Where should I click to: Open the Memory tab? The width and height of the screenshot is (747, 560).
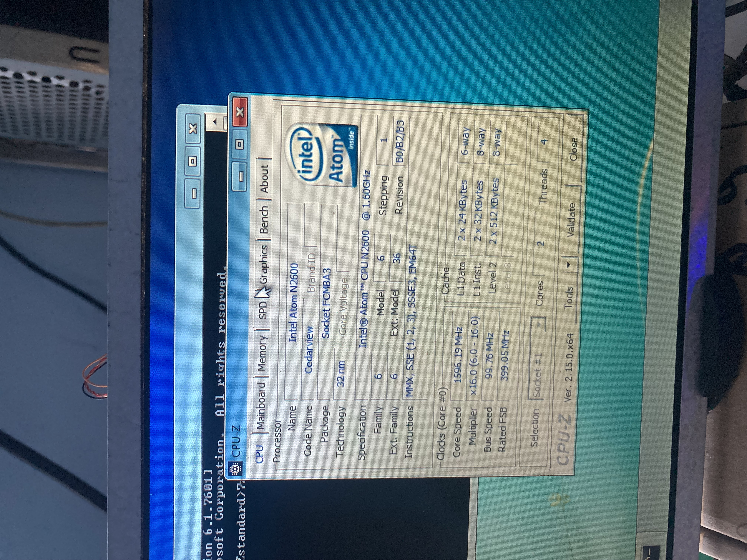point(262,353)
